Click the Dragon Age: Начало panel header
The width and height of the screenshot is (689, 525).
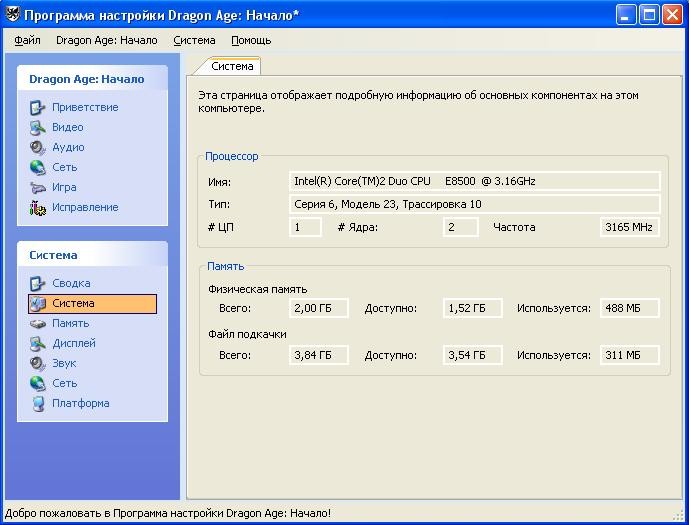coord(92,79)
